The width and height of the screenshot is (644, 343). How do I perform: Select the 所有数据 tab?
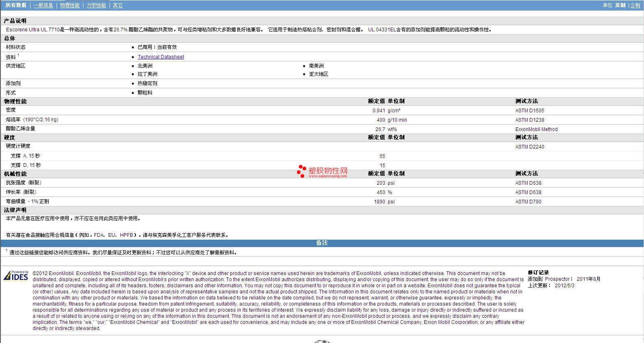pyautogui.click(x=16, y=5)
